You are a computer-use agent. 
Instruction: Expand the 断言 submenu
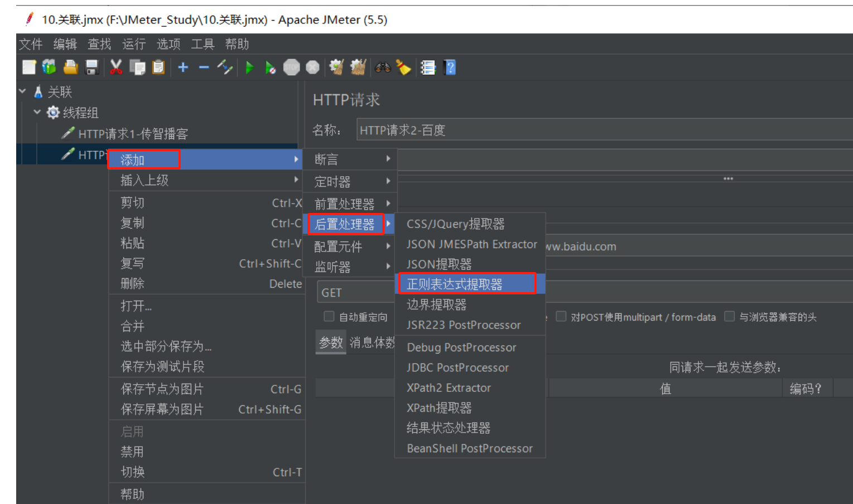(350, 159)
